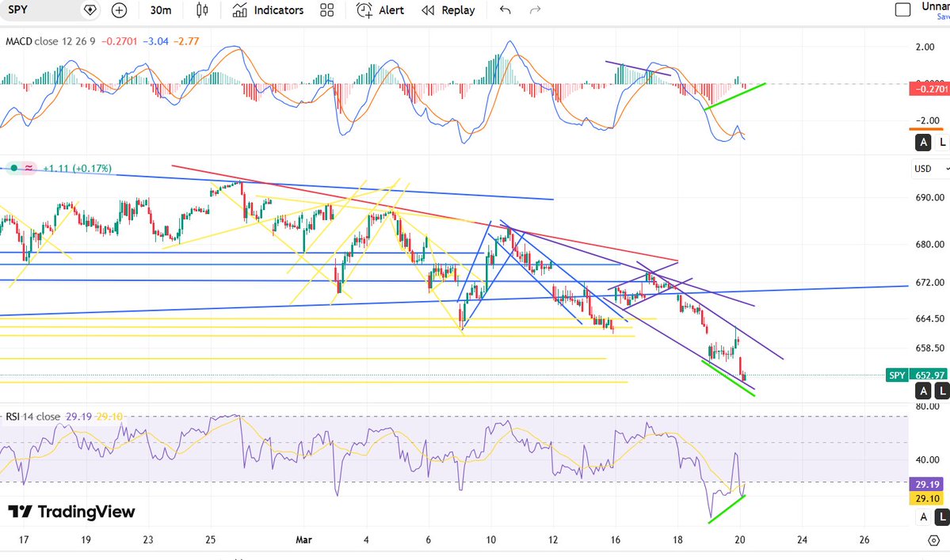950x560 pixels.
Task: Toggle the A button next to MACD
Action: tap(923, 143)
